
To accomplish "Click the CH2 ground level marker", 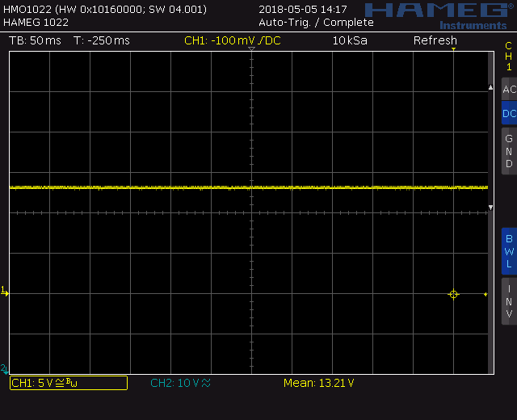I will coord(5,368).
